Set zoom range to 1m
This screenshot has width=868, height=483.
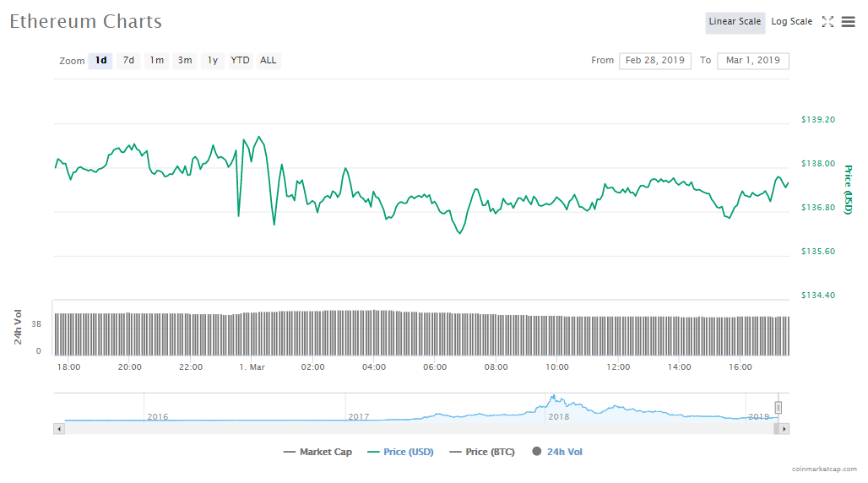[x=157, y=61]
